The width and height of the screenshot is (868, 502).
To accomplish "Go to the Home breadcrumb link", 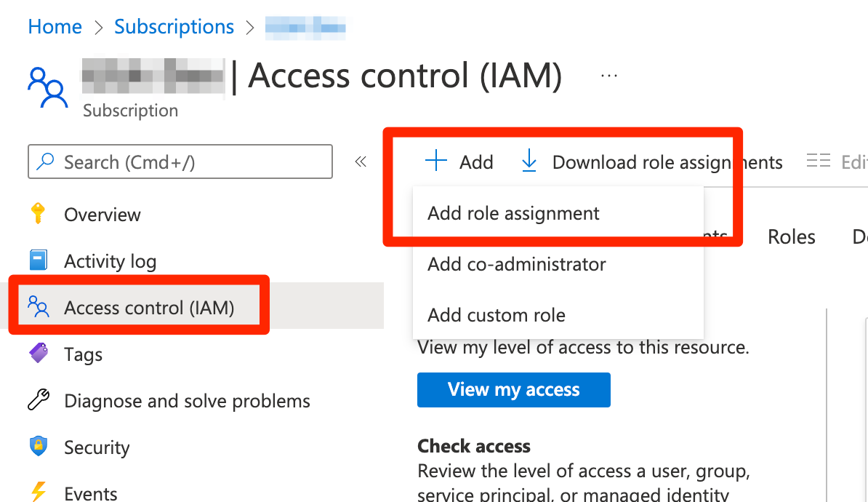I will (55, 27).
